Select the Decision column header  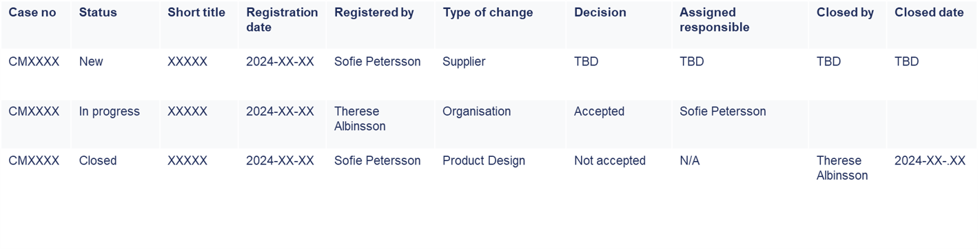pyautogui.click(x=600, y=12)
